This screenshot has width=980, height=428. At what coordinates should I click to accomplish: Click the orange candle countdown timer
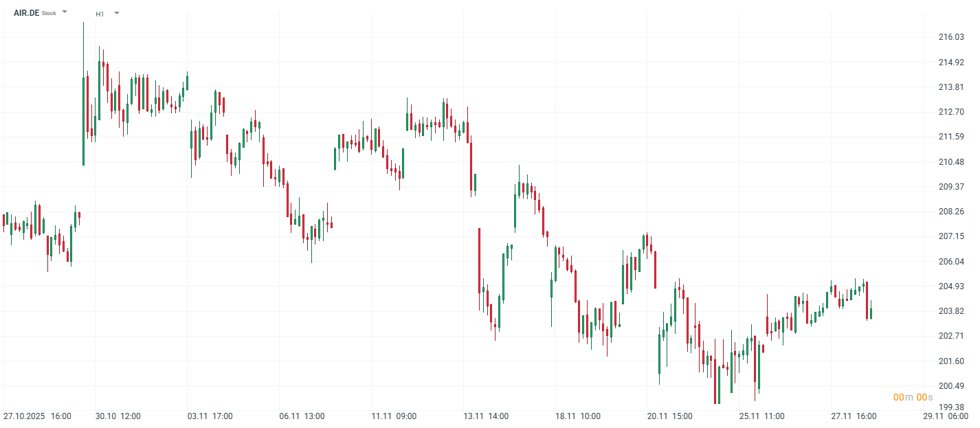click(913, 398)
